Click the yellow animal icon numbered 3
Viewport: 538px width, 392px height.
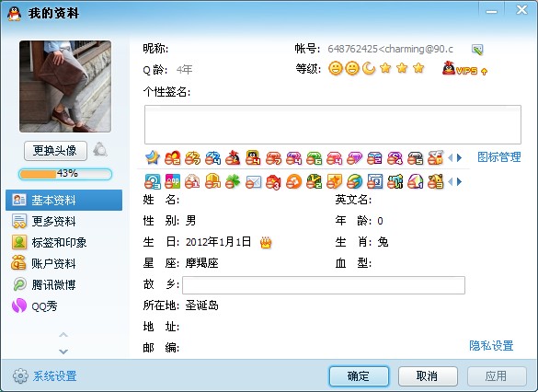435,181
